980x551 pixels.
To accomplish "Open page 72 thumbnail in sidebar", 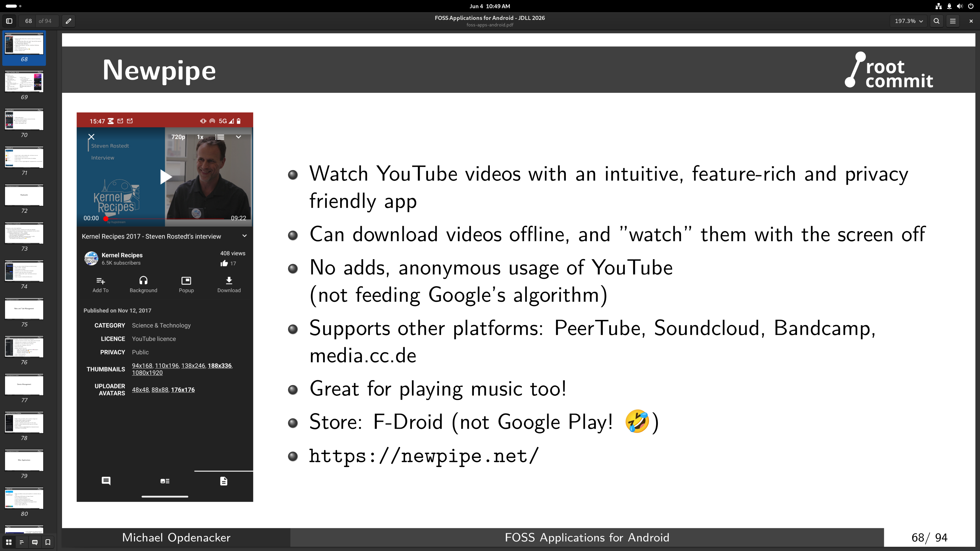I will tap(24, 195).
